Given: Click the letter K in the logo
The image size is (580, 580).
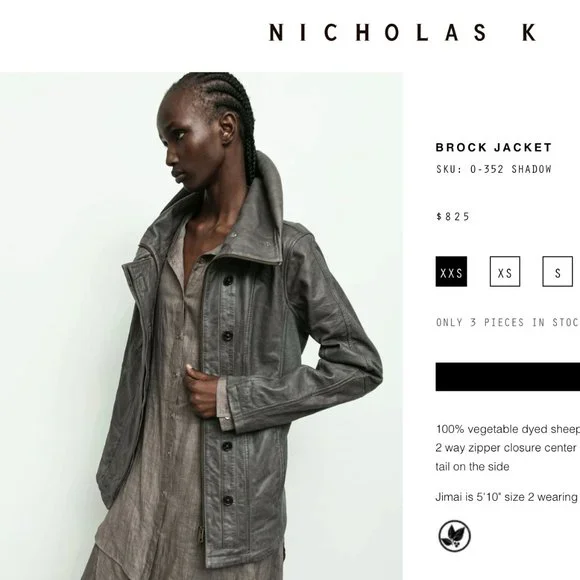Looking at the screenshot, I should point(529,33).
